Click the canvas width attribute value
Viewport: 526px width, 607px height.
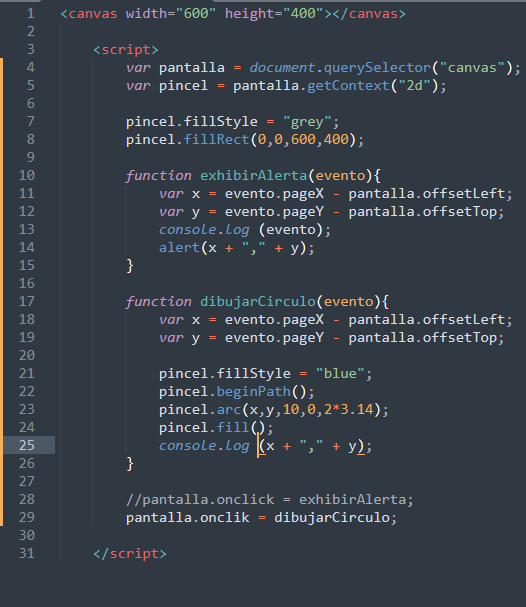pos(195,14)
